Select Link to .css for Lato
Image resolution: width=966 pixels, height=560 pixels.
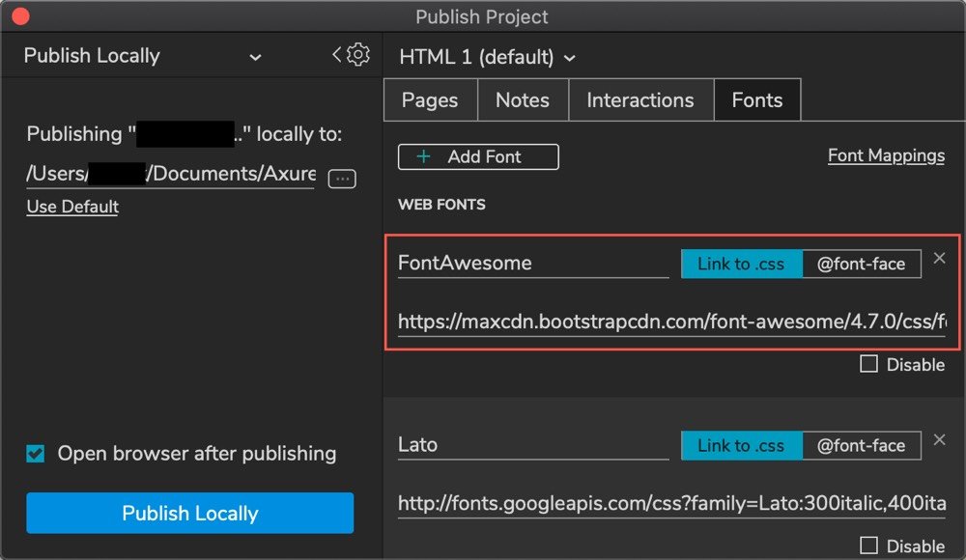click(741, 445)
